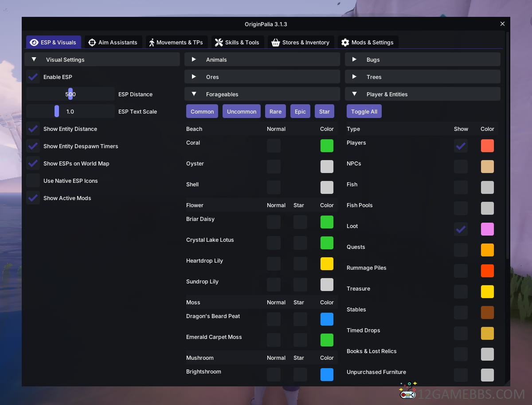Collapse the Forageables section
The height and width of the screenshot is (405, 532).
[x=262, y=94]
